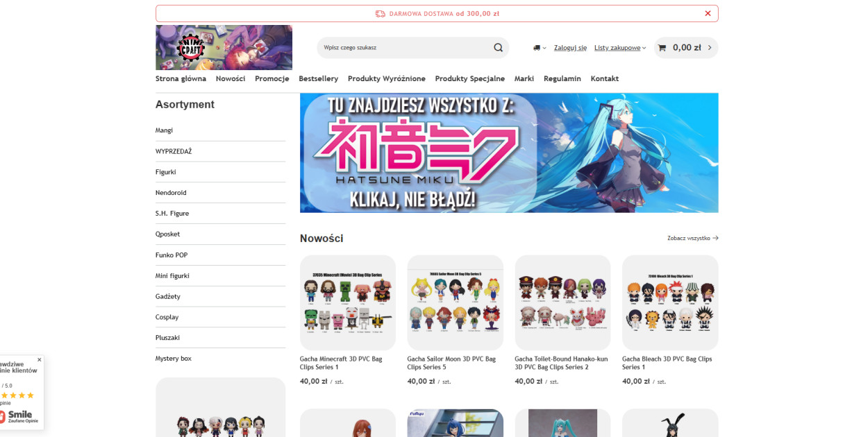
Task: Open the Regulamin page
Action: [562, 78]
